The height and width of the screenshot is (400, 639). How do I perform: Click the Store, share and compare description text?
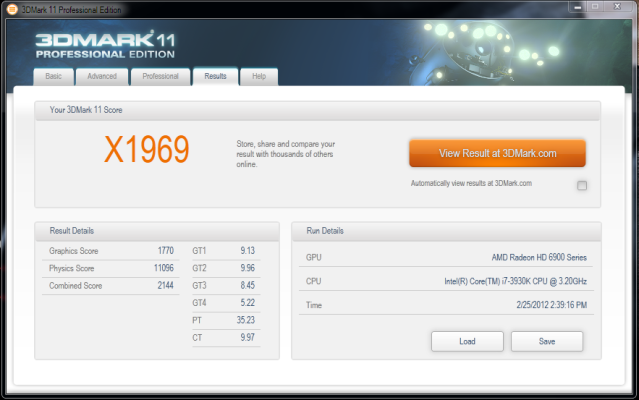click(x=286, y=154)
